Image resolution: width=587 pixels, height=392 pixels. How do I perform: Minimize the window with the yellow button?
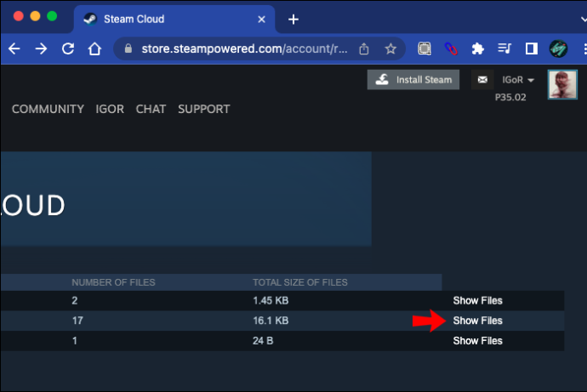point(35,16)
